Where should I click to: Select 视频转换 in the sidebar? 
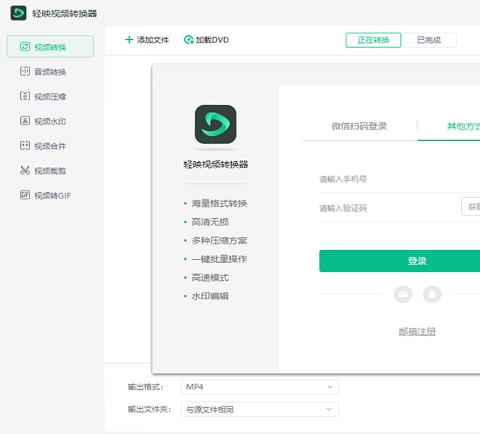click(50, 46)
